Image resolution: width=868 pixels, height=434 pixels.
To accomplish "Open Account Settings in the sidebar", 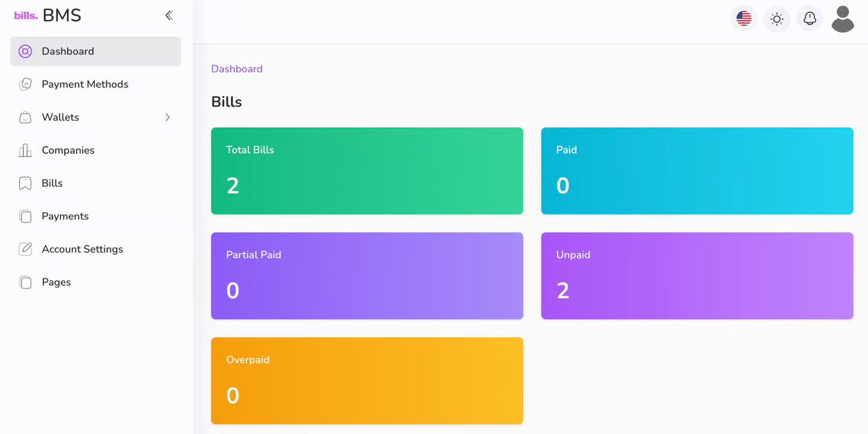I will pyautogui.click(x=82, y=249).
